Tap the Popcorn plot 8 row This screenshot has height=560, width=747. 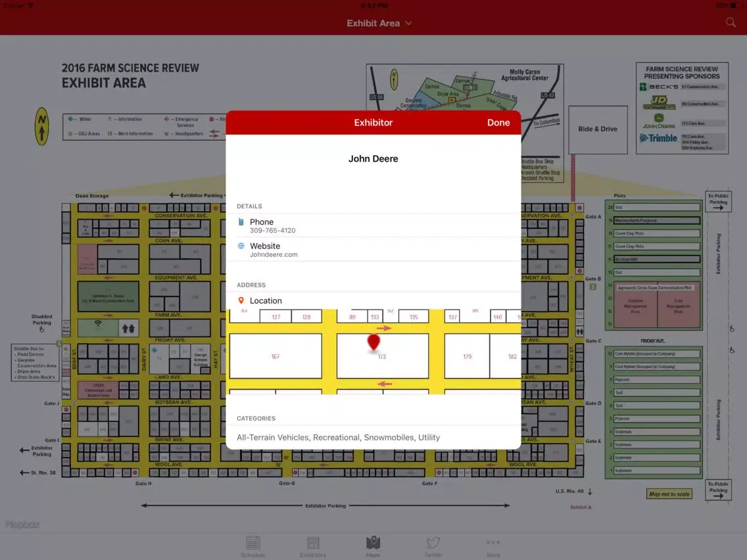tap(656, 379)
